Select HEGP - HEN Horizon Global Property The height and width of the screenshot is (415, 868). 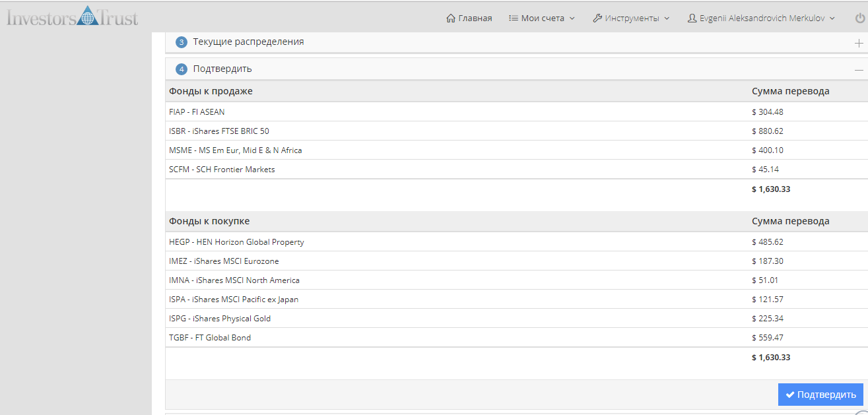pyautogui.click(x=516, y=241)
